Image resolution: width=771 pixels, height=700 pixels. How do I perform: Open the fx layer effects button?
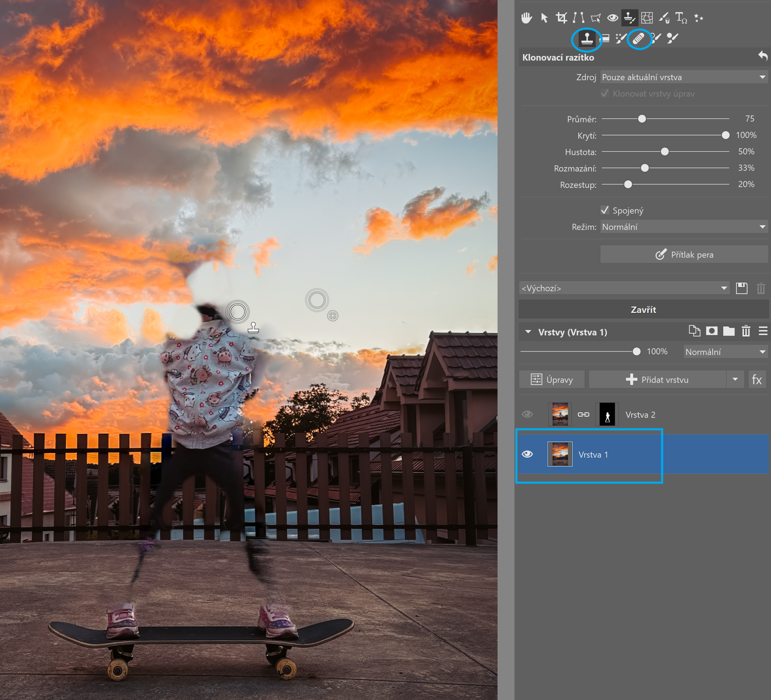tap(756, 380)
